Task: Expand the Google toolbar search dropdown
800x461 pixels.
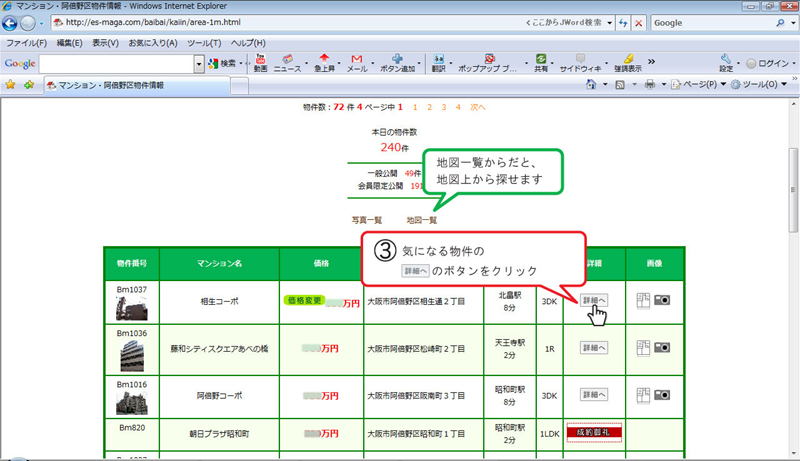Action: (x=199, y=64)
